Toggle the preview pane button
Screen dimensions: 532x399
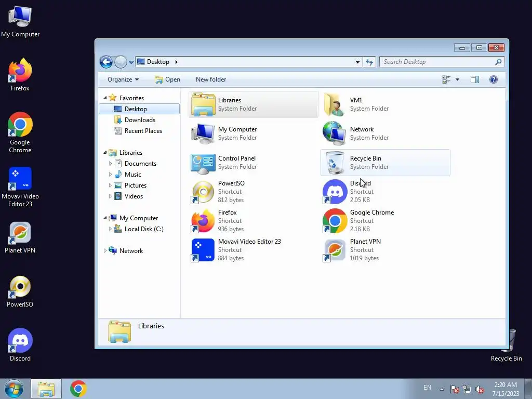pyautogui.click(x=475, y=79)
